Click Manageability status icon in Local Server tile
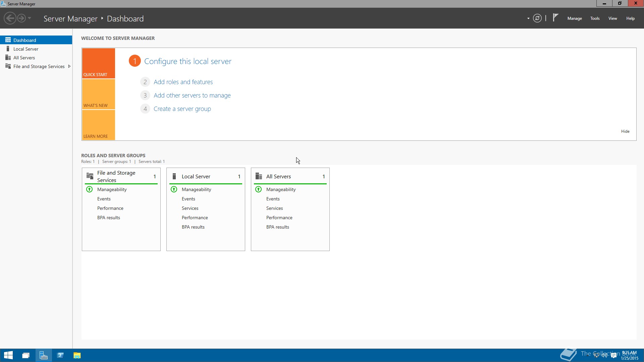 point(174,189)
